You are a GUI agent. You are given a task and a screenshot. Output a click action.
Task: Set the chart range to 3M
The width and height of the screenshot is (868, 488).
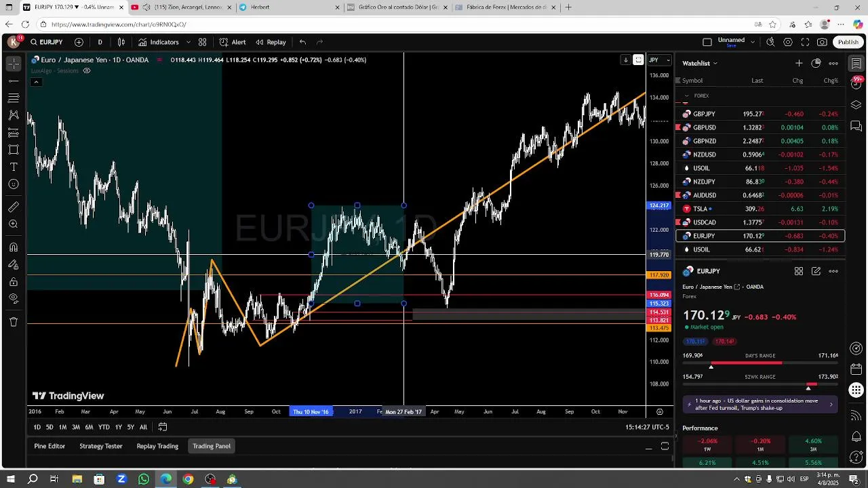point(76,427)
